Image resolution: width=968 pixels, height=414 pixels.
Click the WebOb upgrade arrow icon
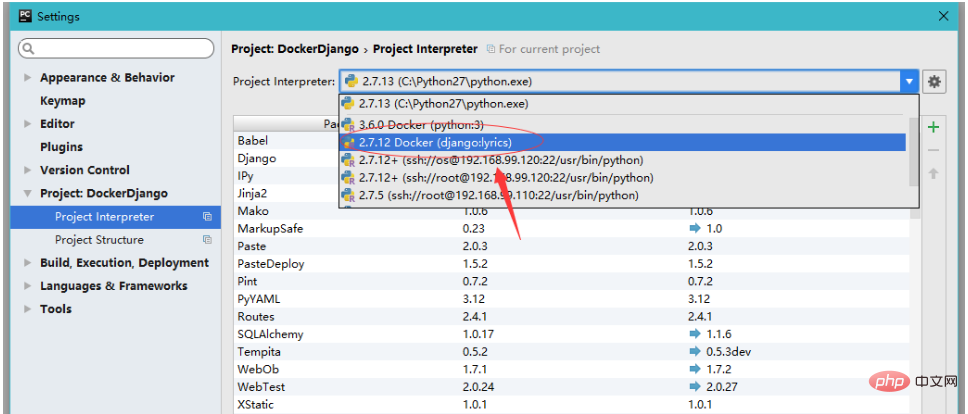tap(695, 370)
